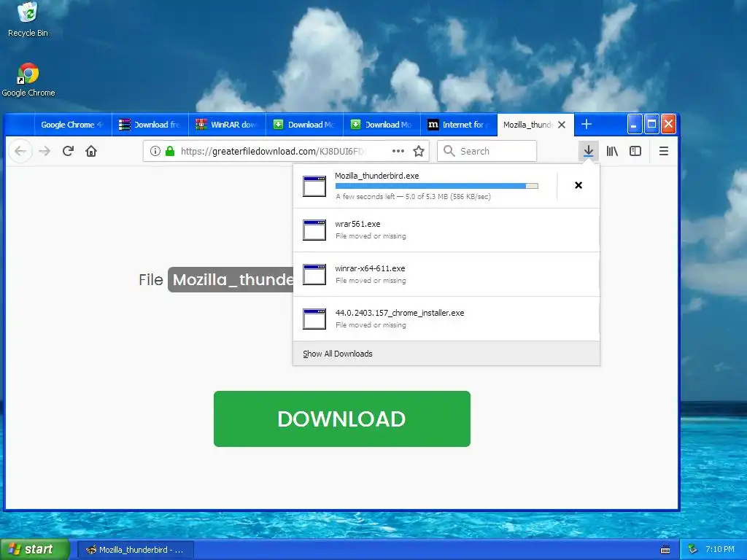Viewport: 747px width, 560px height.
Task: Open the Library bookshelf icon
Action: pyautogui.click(x=612, y=152)
